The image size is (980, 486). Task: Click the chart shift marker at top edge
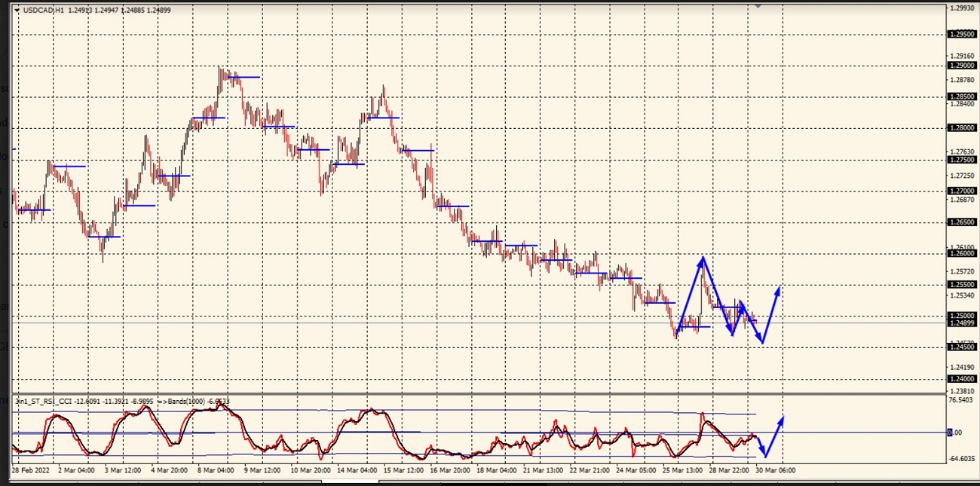pyautogui.click(x=758, y=6)
